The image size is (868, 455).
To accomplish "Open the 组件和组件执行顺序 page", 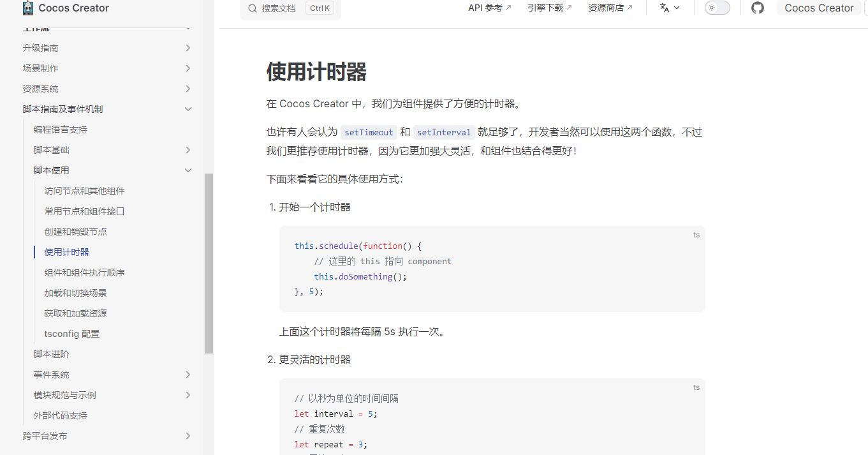I will click(x=85, y=272).
